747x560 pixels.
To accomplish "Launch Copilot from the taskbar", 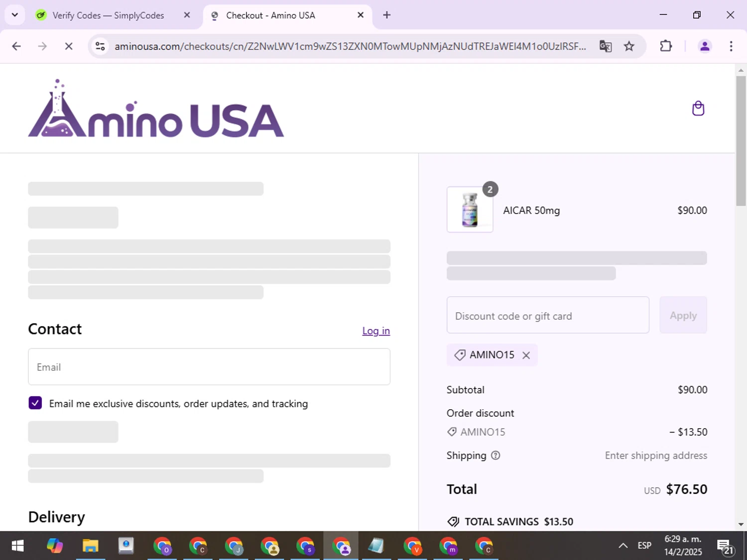I will coord(55,546).
